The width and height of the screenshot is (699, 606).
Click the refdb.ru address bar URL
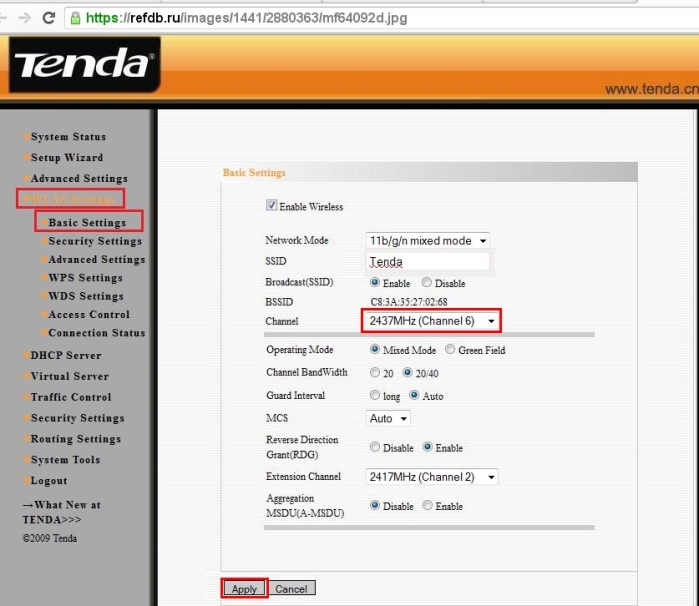point(247,18)
